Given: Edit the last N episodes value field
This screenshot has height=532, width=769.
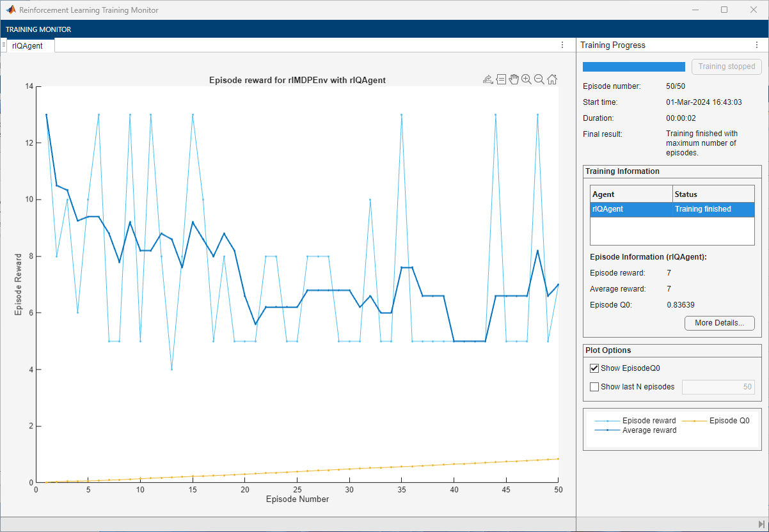Looking at the screenshot, I should (x=719, y=387).
